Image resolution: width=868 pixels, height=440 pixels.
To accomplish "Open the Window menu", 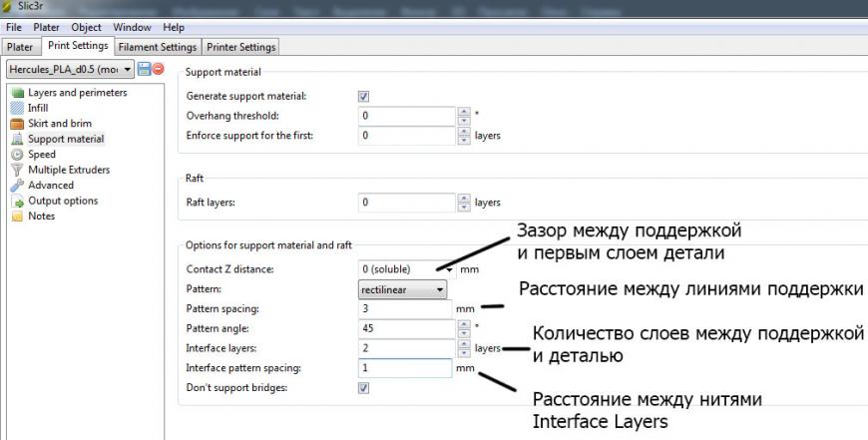I will [133, 27].
